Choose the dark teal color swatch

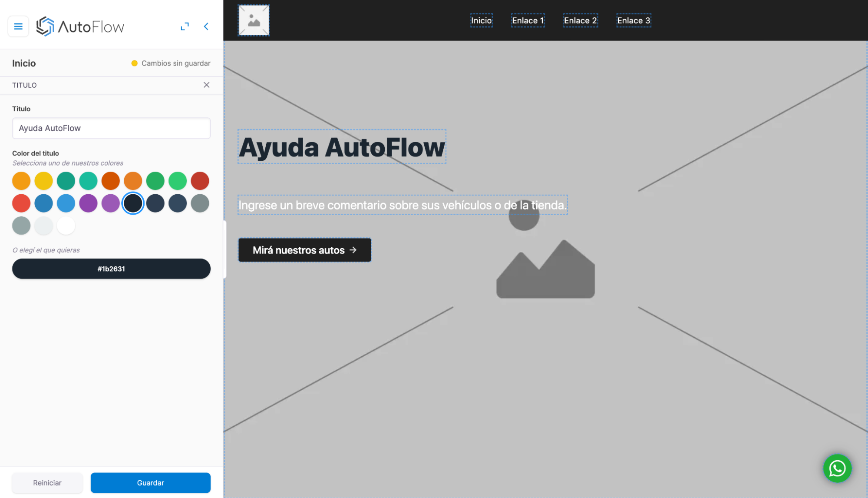coord(66,181)
